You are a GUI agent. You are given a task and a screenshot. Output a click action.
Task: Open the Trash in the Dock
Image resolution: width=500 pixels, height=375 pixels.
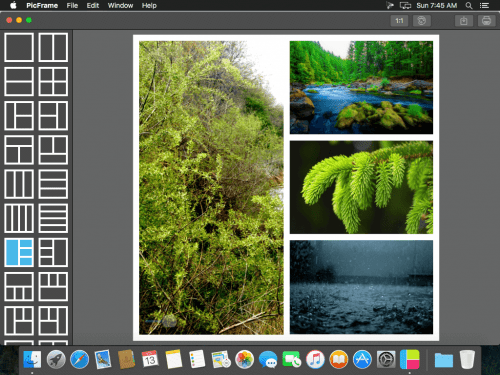467,359
